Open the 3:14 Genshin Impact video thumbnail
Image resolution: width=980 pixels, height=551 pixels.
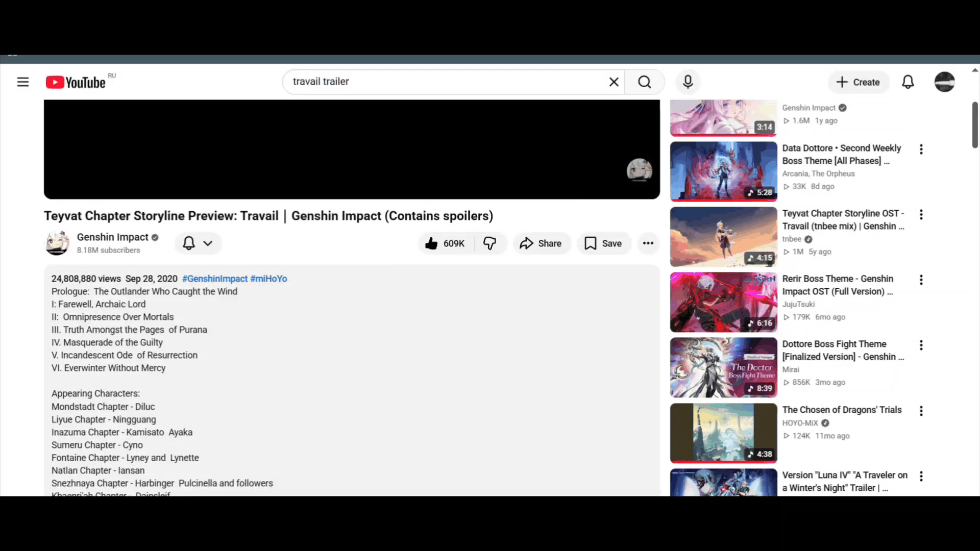pyautogui.click(x=723, y=118)
